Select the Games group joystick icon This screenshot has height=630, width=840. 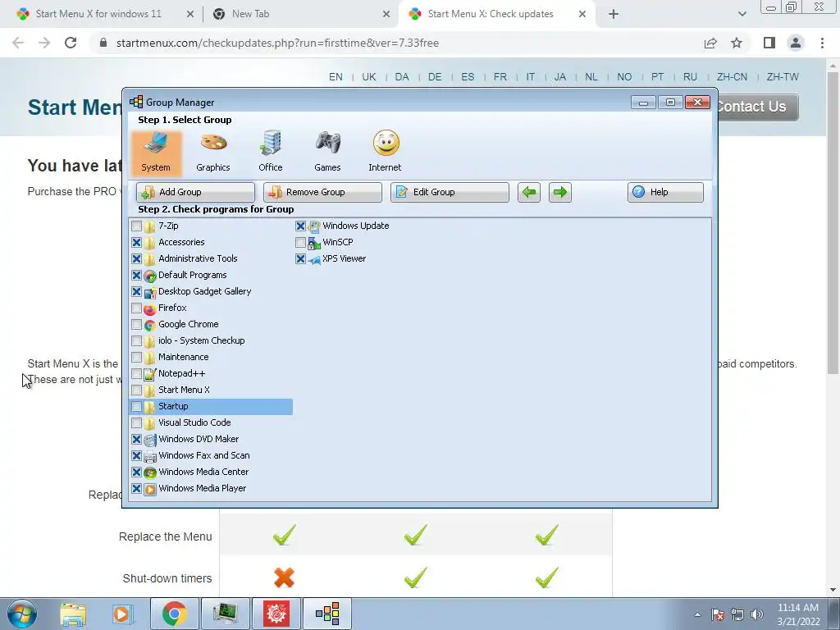(327, 143)
